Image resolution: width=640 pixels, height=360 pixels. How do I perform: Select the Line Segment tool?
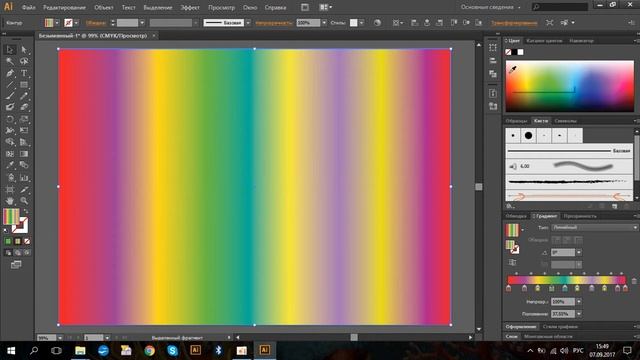(x=10, y=85)
